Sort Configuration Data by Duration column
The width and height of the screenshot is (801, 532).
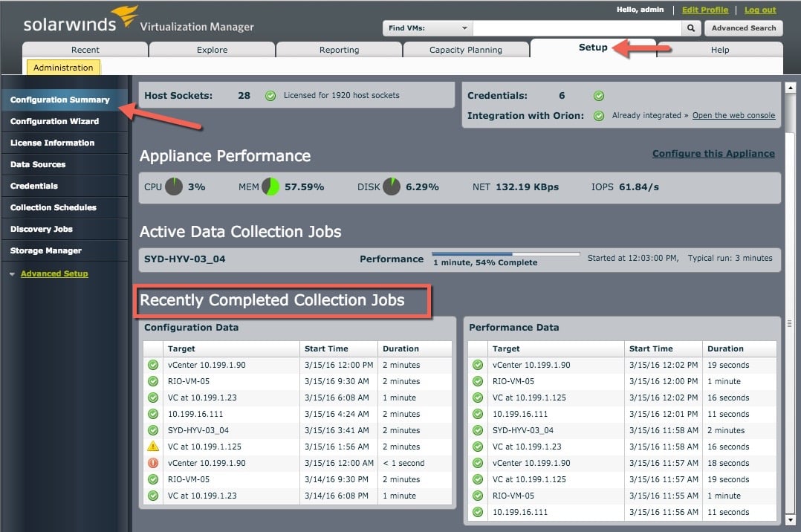pyautogui.click(x=415, y=348)
